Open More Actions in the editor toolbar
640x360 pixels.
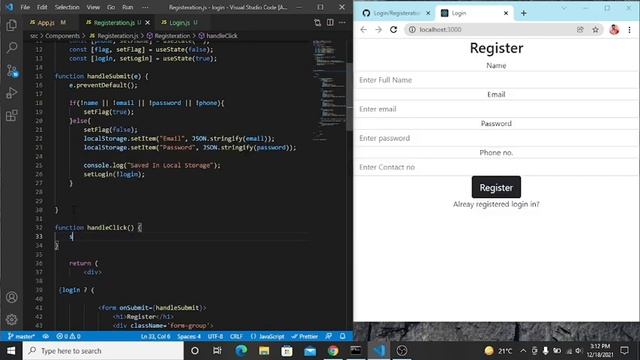point(342,22)
